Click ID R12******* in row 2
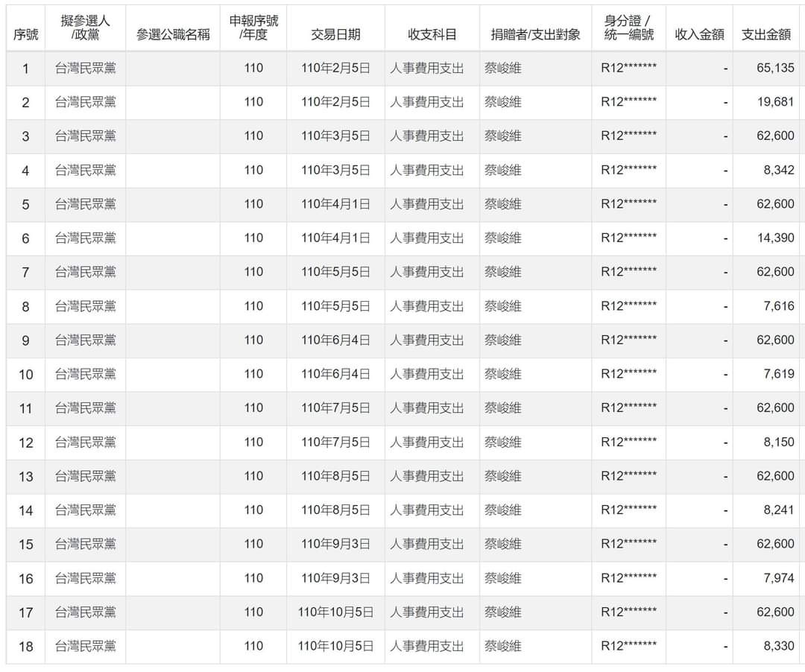This screenshot has width=805, height=672. point(629,101)
